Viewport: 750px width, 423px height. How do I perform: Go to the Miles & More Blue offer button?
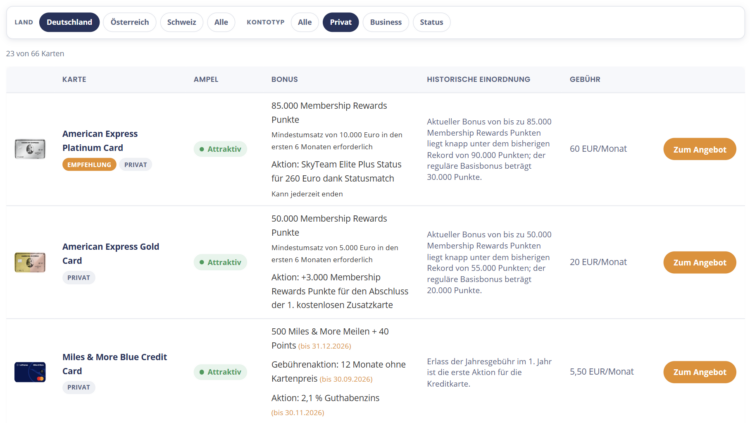[x=699, y=372]
